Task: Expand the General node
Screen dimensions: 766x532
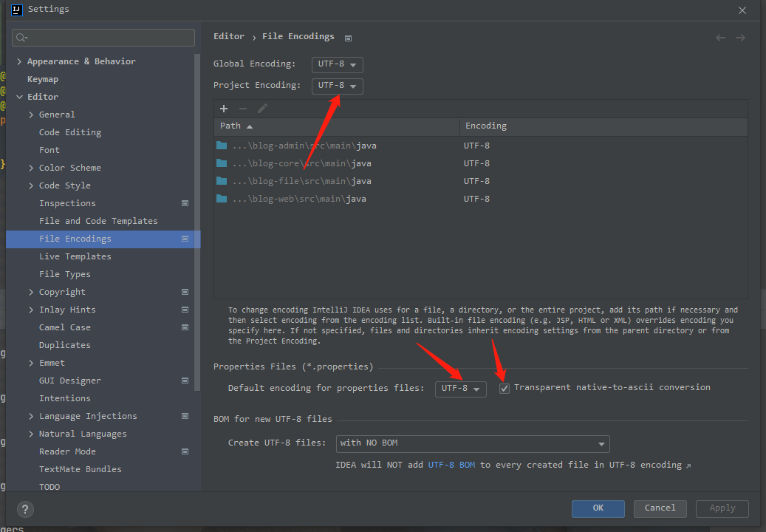Action: (x=31, y=115)
